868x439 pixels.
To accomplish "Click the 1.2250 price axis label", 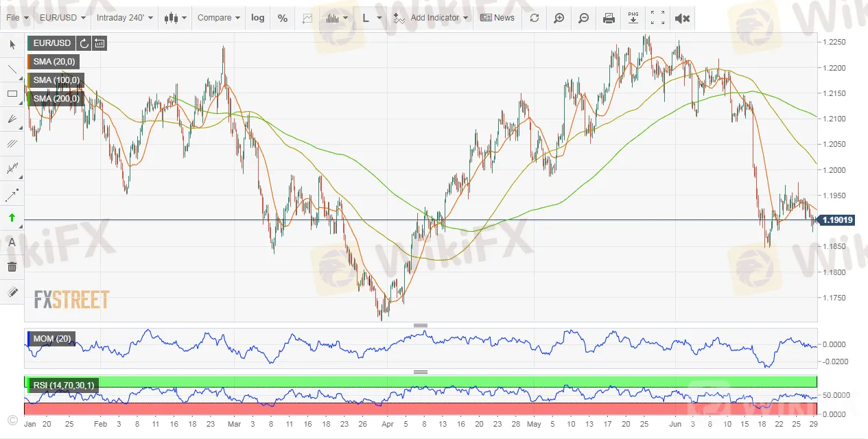I will coord(835,42).
